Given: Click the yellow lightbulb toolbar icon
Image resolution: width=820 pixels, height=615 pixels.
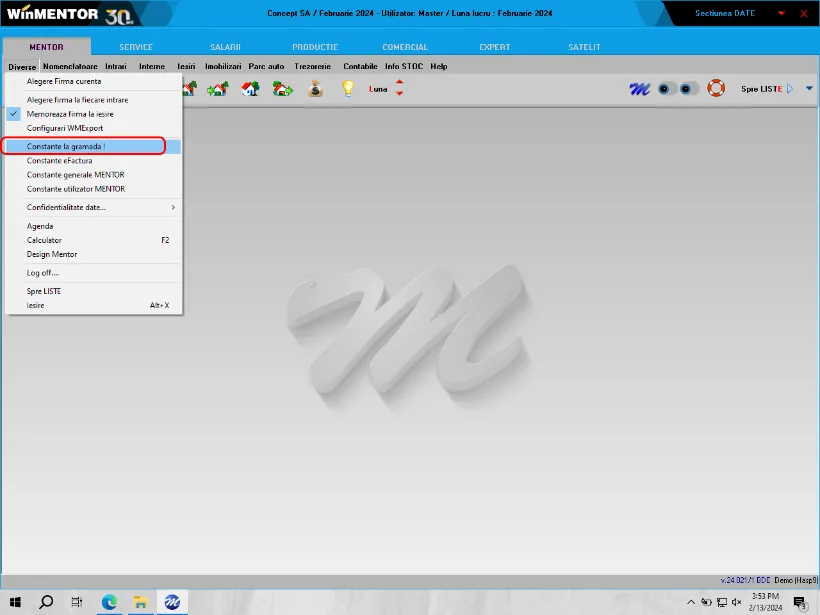Looking at the screenshot, I should point(348,89).
